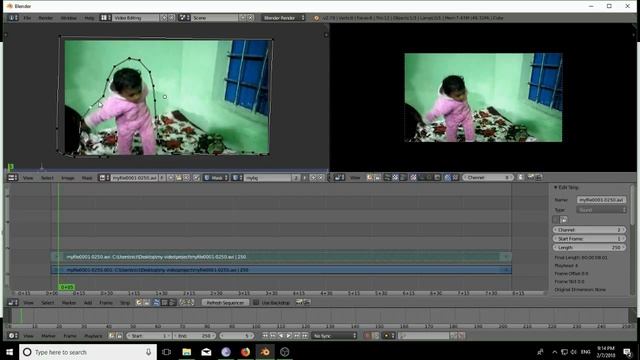Jump to next keyframe button
This screenshot has width=640, height=360.
point(297,336)
